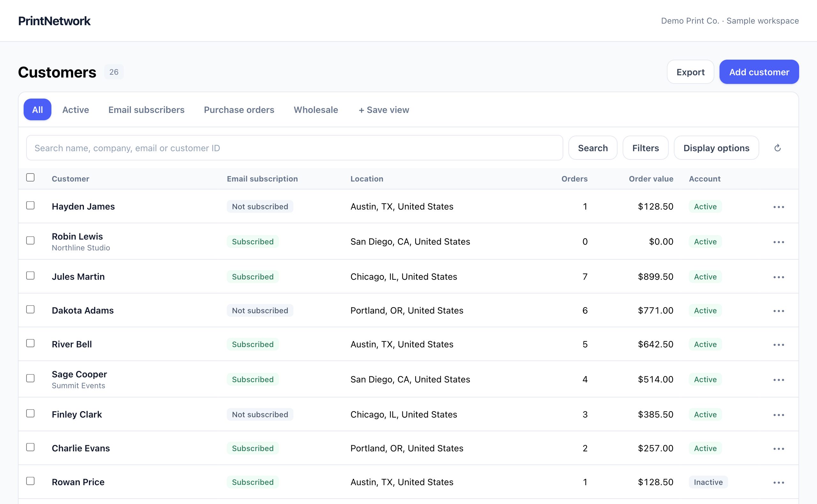
Task: Open the more actions menu for Sage Cooper
Action: click(779, 379)
